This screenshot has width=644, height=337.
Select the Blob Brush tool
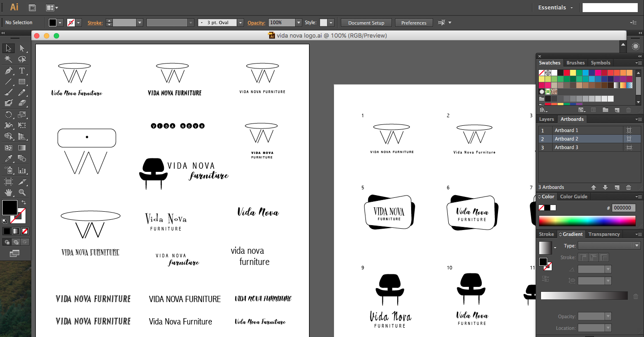point(9,103)
